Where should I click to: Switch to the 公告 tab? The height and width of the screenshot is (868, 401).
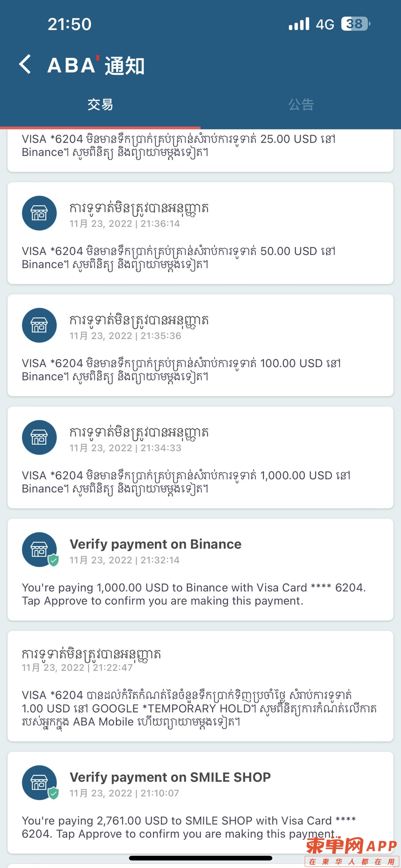[x=301, y=105]
